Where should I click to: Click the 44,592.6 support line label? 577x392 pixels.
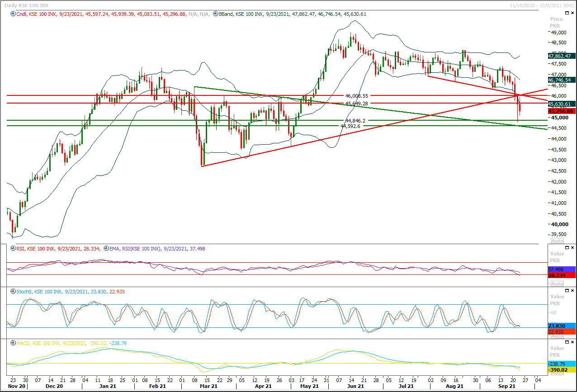(x=350, y=126)
